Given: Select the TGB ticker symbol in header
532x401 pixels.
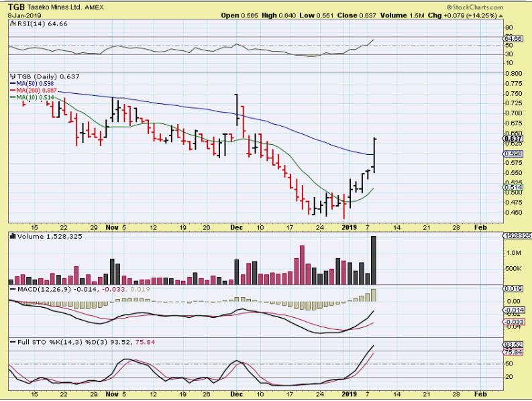Looking at the screenshot, I should pyautogui.click(x=16, y=7).
